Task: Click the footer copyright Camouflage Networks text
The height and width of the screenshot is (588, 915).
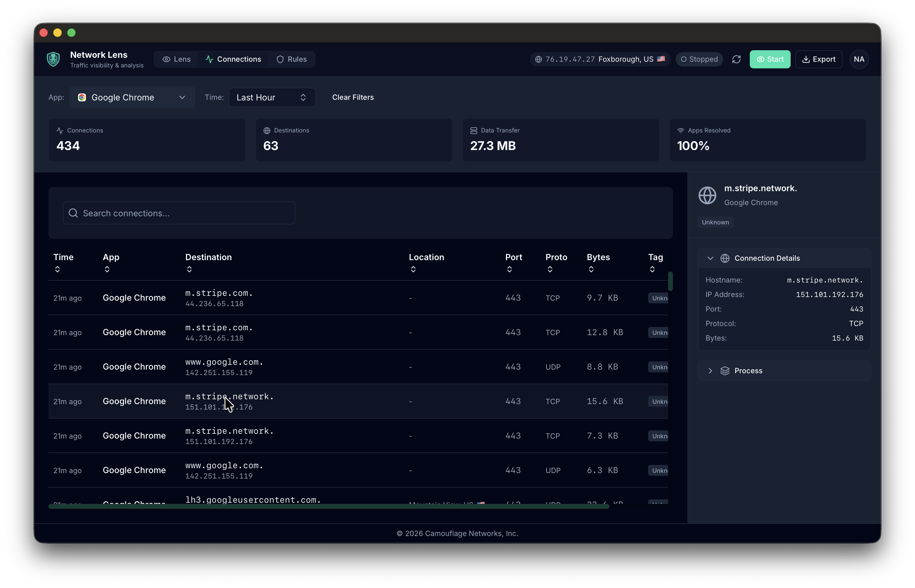Action: click(x=457, y=533)
